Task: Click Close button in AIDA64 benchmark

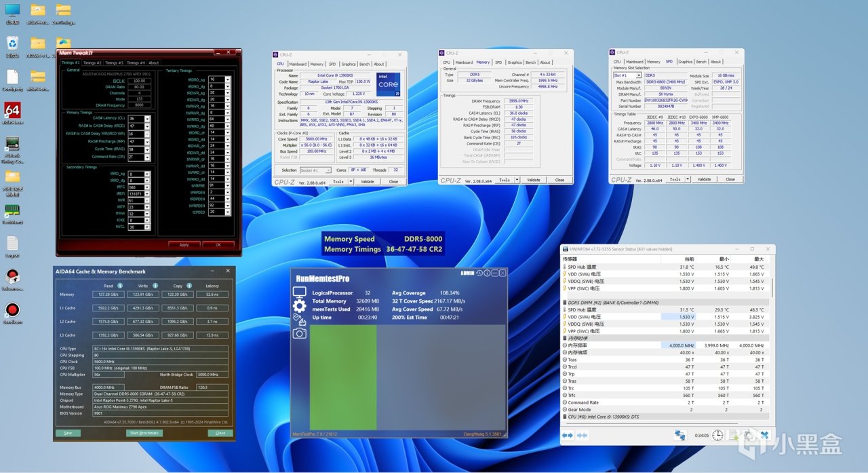Action: pos(220,433)
